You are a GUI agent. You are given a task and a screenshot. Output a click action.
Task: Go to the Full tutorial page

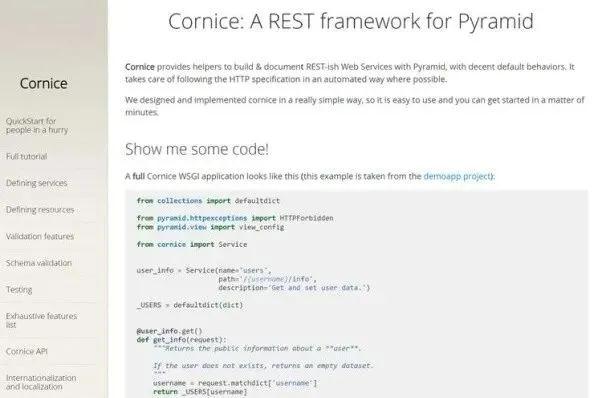pyautogui.click(x=26, y=157)
